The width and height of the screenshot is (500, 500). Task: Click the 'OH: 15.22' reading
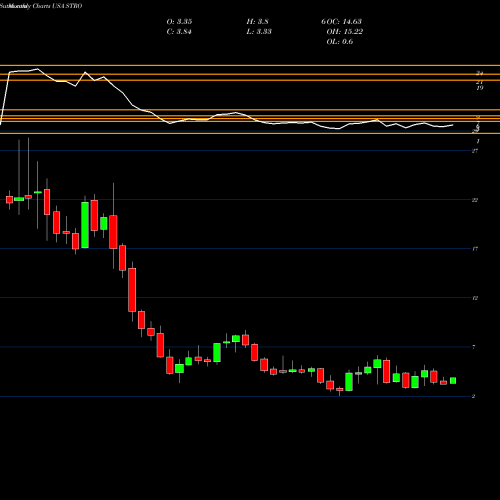tap(345, 31)
